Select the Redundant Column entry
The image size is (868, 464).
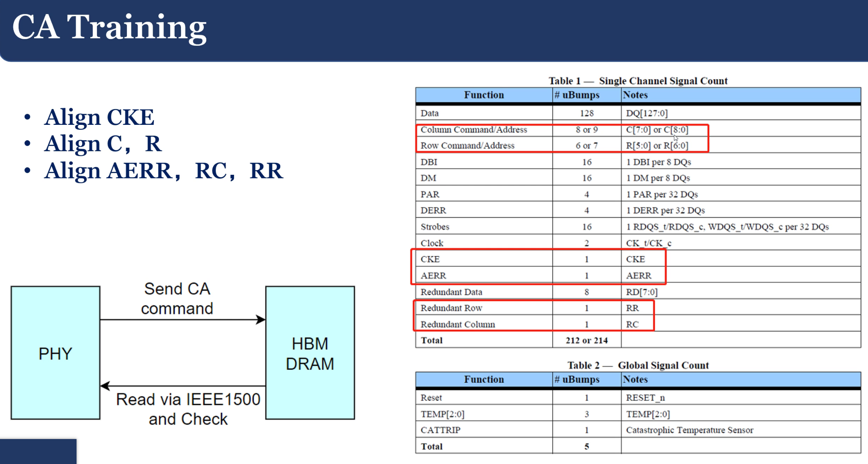[457, 324]
